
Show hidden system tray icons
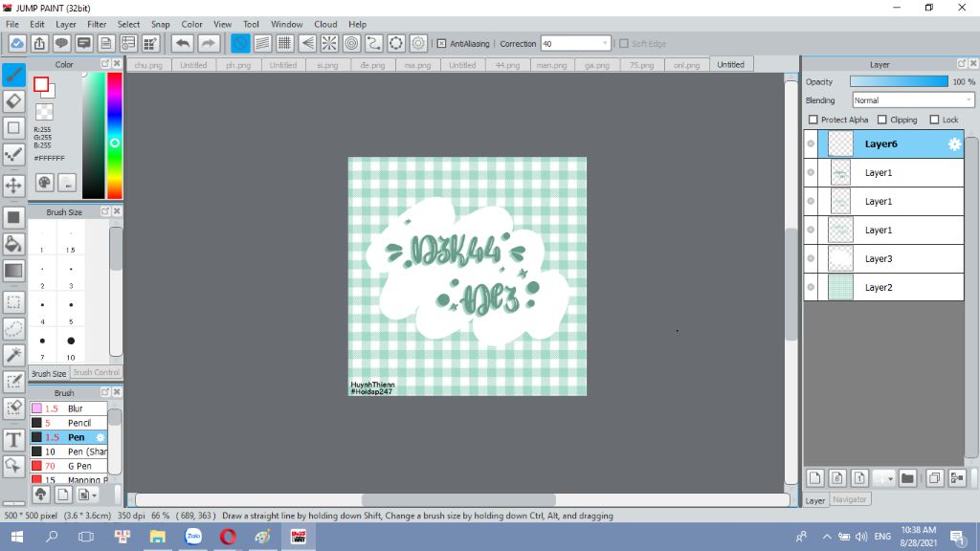point(827,537)
